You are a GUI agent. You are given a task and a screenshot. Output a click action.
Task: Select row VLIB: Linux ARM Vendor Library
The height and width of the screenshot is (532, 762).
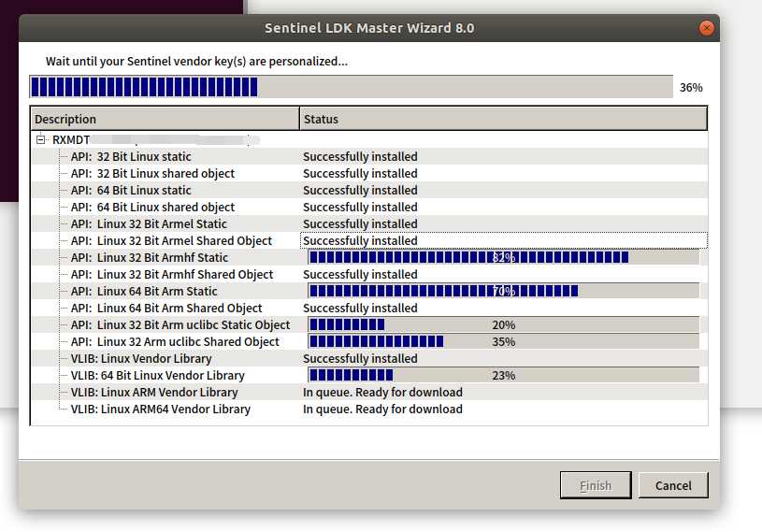[369, 392]
